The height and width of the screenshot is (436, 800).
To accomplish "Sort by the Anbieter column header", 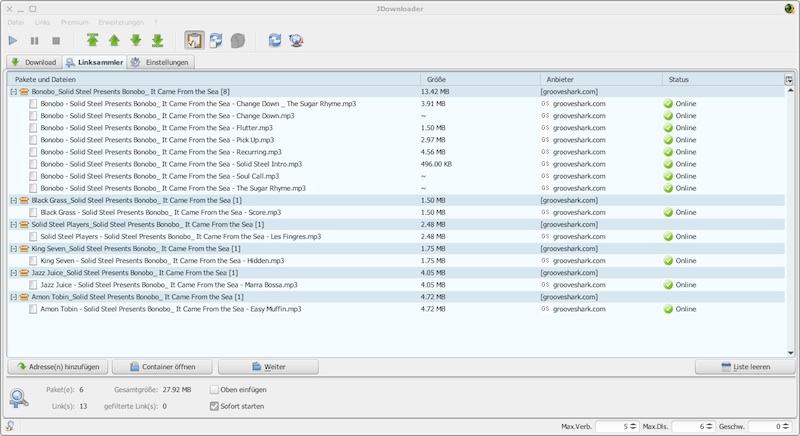I will (601, 80).
